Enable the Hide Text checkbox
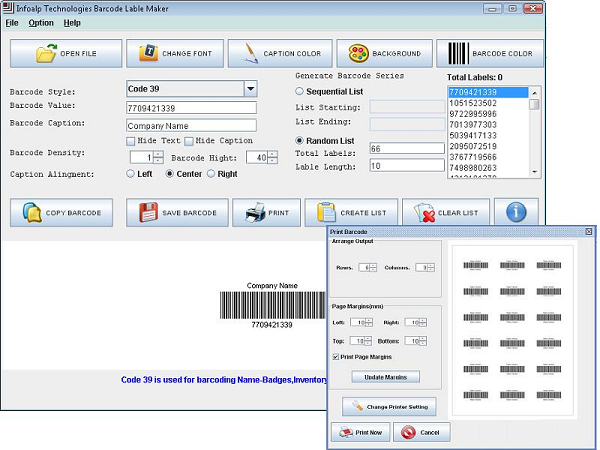The width and height of the screenshot is (600, 450). (x=131, y=141)
